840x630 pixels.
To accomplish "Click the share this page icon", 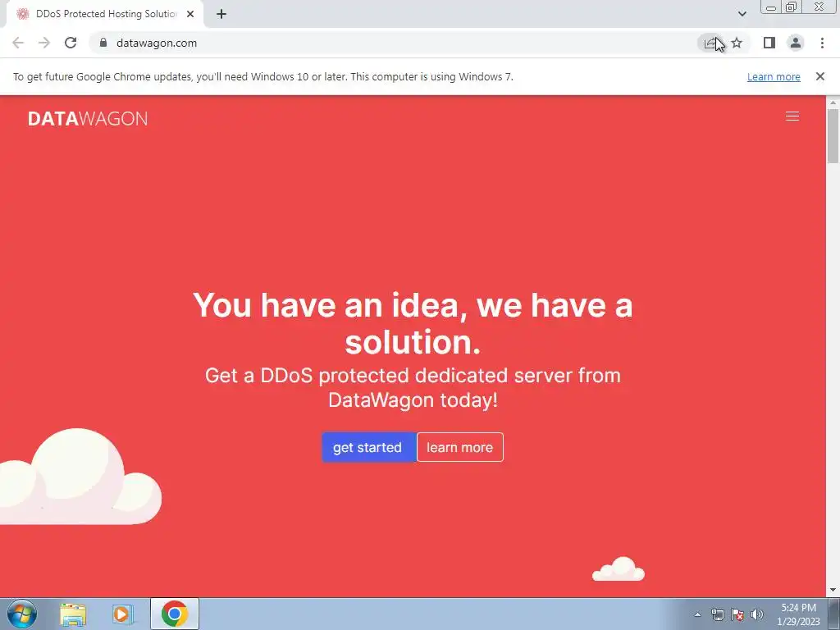I will (710, 43).
